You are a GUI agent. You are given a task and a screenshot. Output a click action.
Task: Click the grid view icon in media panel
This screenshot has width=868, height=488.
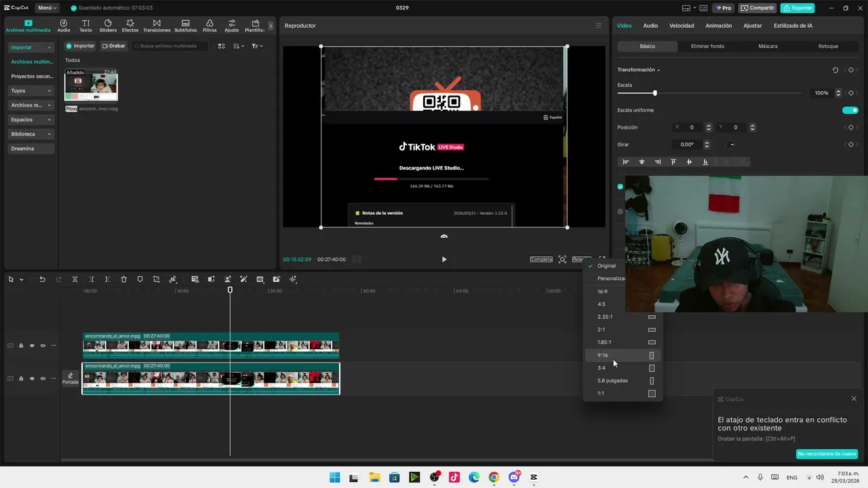click(221, 46)
